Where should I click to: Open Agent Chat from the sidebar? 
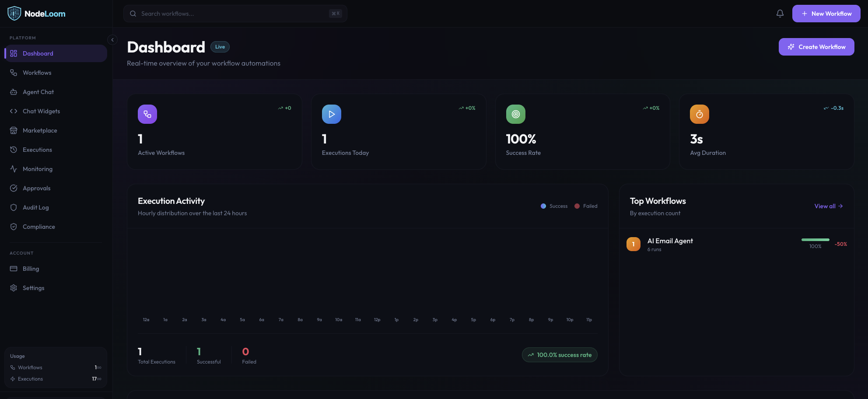pos(56,92)
